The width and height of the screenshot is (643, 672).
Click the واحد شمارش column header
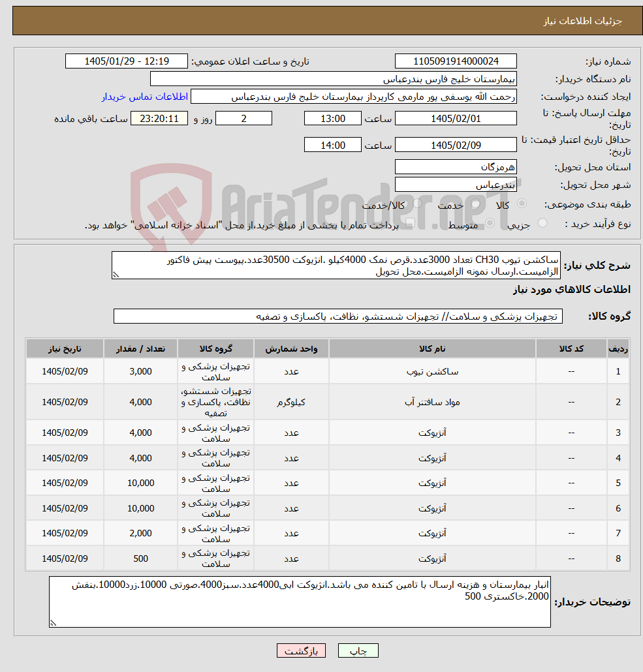coord(291,348)
